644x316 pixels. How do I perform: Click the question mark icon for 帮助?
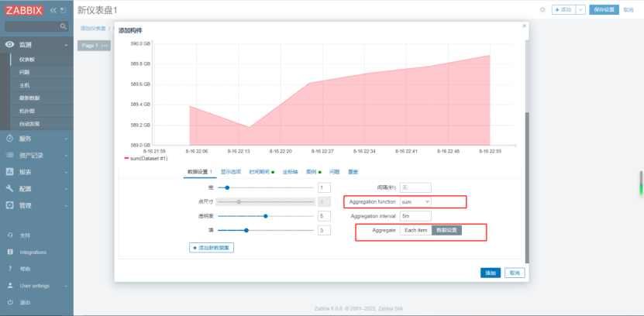(10, 270)
